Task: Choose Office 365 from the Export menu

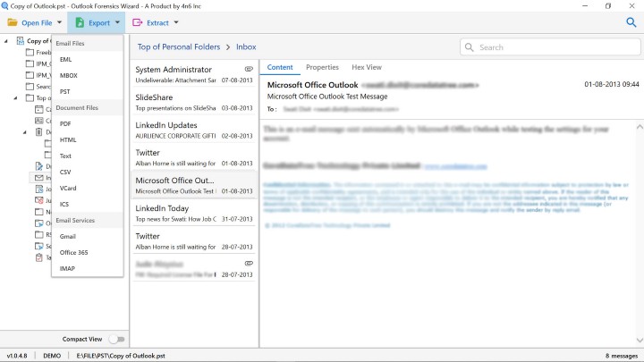Action: tap(88, 252)
